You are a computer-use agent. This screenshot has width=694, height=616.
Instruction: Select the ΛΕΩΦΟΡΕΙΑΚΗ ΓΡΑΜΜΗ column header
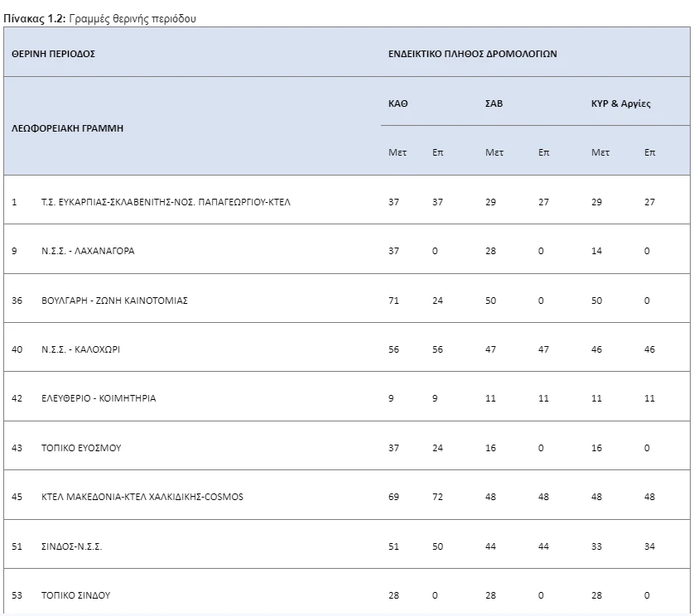coord(67,128)
